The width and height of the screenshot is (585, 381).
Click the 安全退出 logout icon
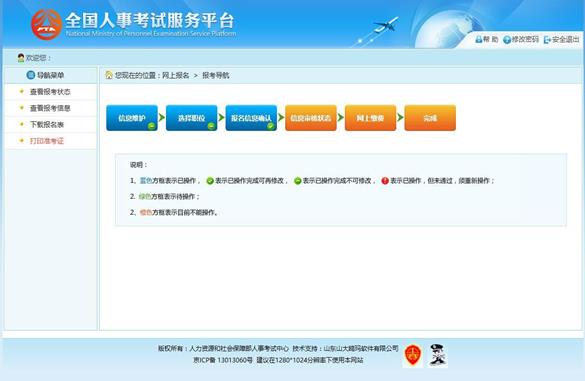[x=547, y=40]
